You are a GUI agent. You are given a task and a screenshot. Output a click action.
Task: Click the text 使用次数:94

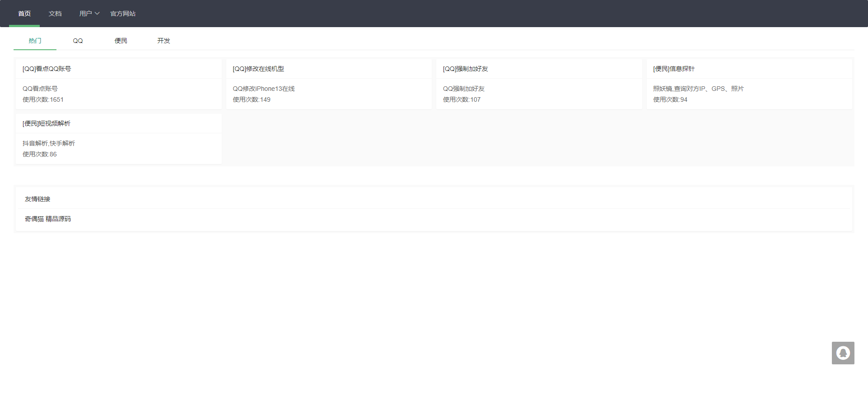(670, 99)
